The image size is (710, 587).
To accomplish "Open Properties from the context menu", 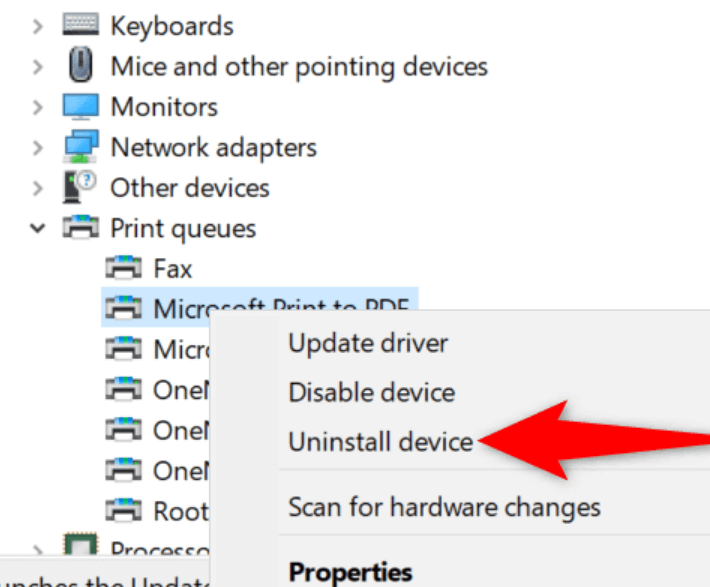I will tap(350, 572).
